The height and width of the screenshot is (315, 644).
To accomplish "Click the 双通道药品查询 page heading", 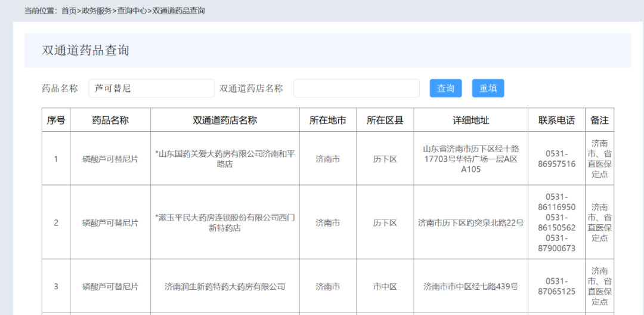I will [x=85, y=50].
